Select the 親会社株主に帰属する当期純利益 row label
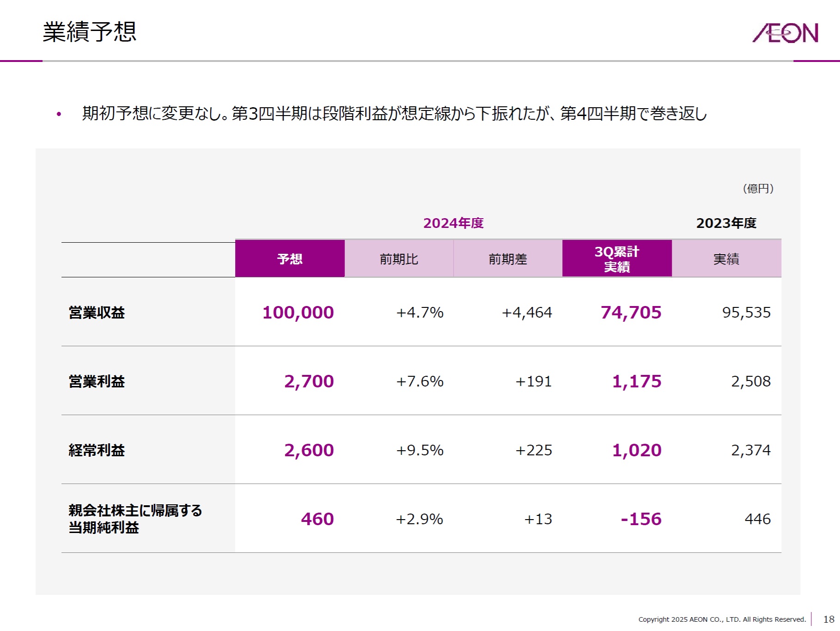The image size is (840, 631). click(x=135, y=519)
